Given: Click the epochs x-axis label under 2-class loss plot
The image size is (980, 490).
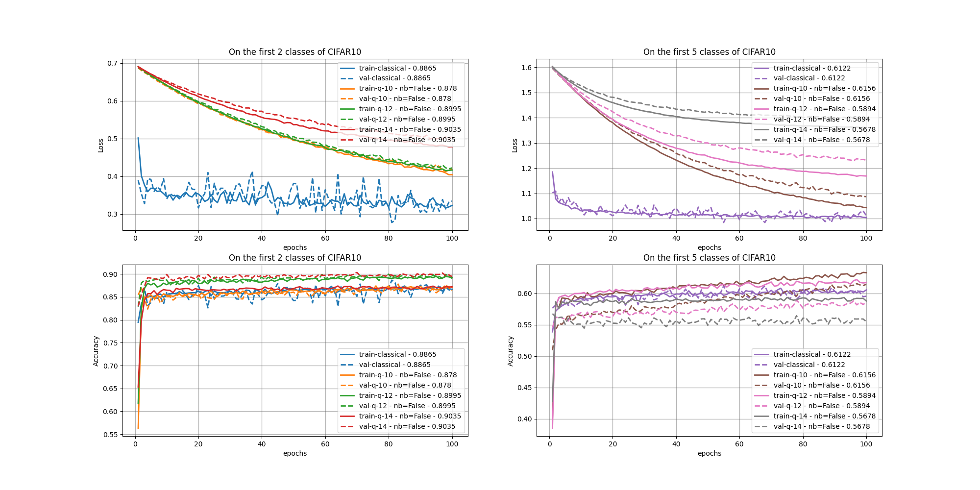Looking at the screenshot, I should [294, 247].
